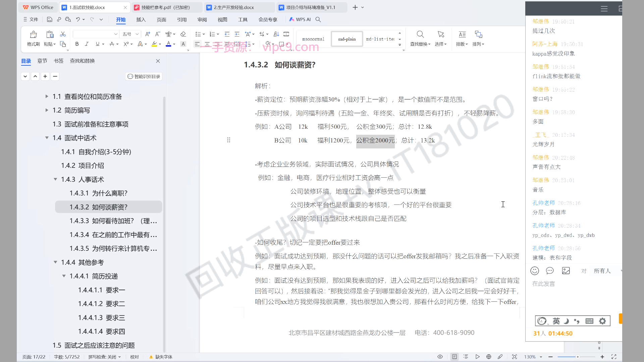Switch to 2.生产开发经验.docx document tab
Image resolution: width=644 pixels, height=362 pixels.
tap(234, 7)
